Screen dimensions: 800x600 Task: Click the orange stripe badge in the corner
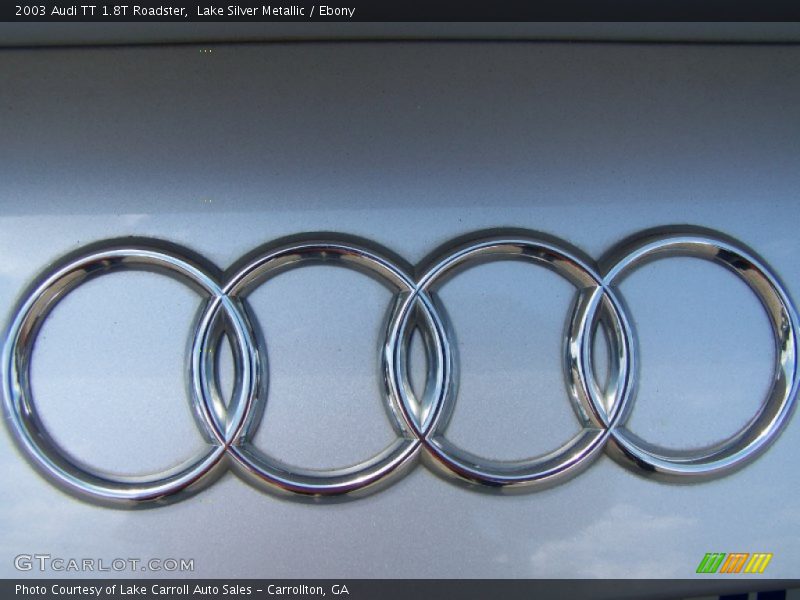(734, 563)
